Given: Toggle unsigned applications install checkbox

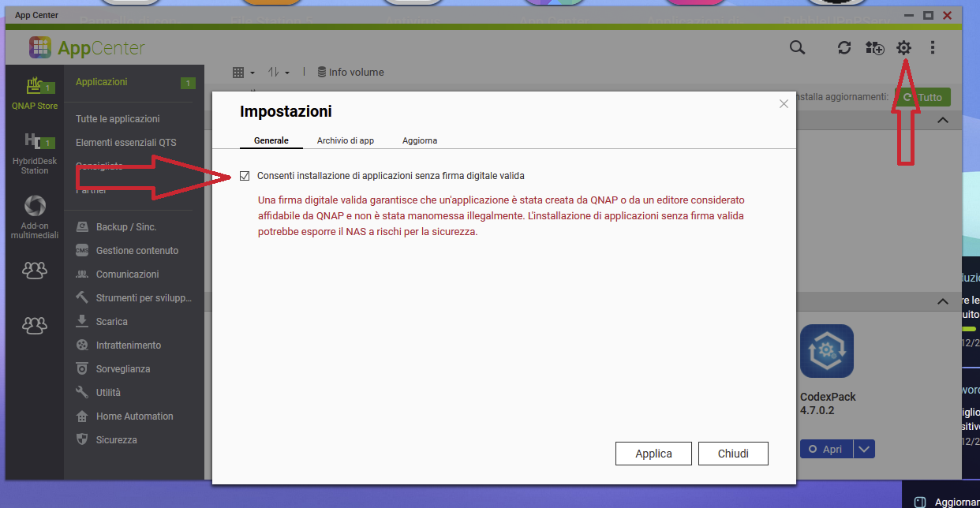Looking at the screenshot, I should (x=245, y=176).
